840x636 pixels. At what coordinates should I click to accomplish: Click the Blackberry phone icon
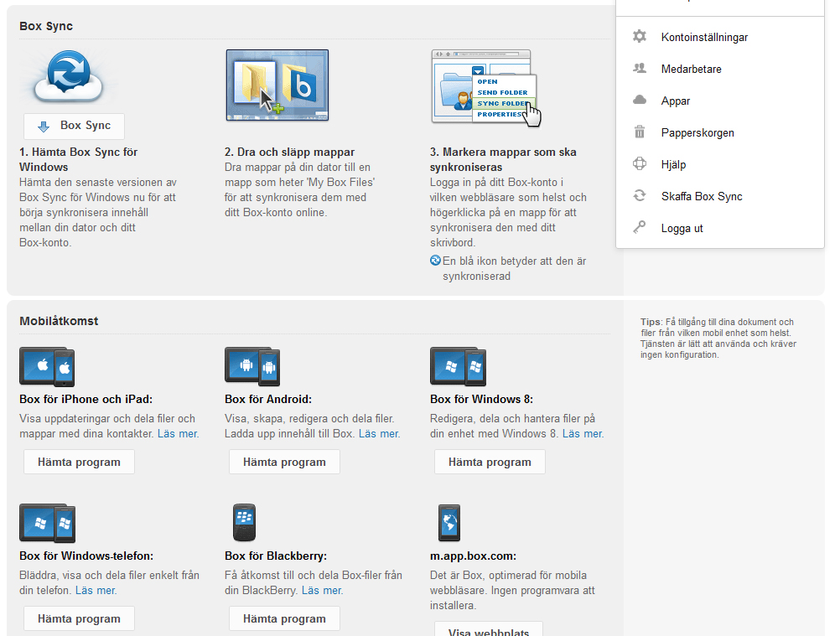tap(244, 523)
